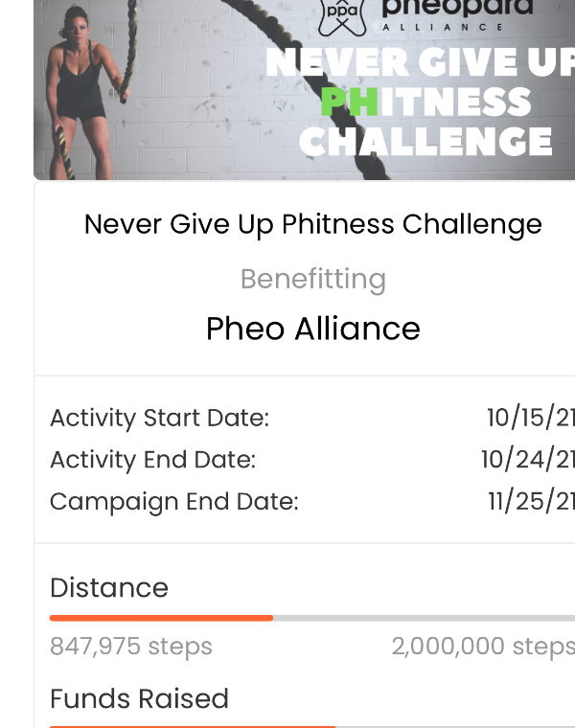575x728 pixels.
Task: Click the CHALLENGE banner headline text
Action: pos(425,142)
